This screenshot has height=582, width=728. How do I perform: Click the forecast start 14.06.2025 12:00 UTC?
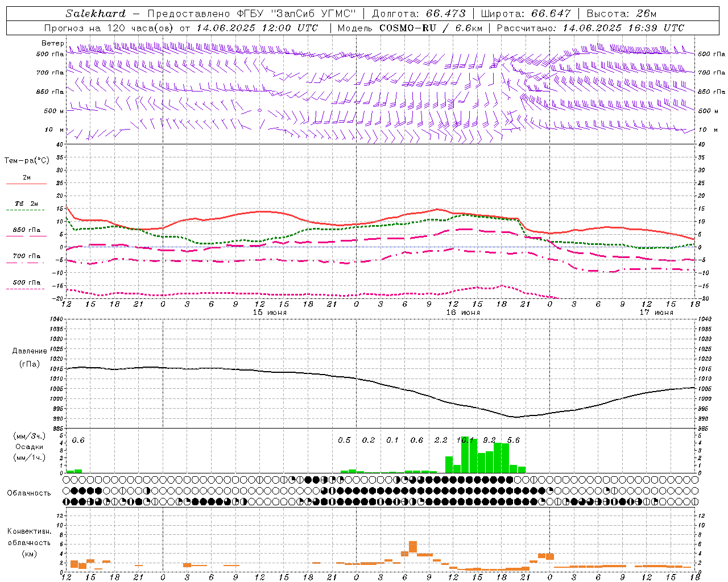click(x=258, y=28)
